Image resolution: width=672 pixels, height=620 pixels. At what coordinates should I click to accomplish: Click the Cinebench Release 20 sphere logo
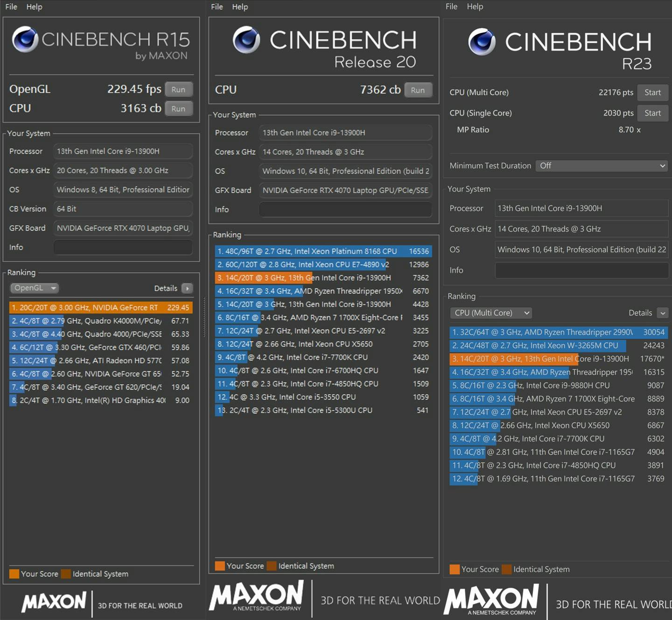click(246, 40)
